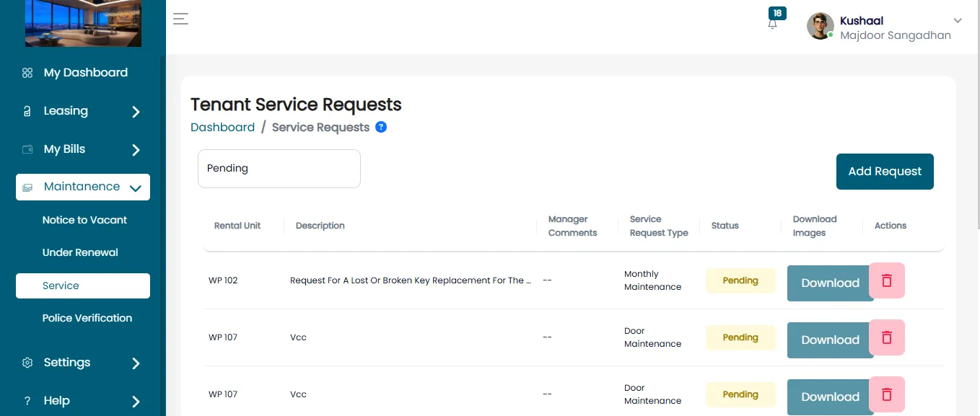
Task: Click the blue help question-mark icon beside Service Requests
Action: click(x=381, y=127)
